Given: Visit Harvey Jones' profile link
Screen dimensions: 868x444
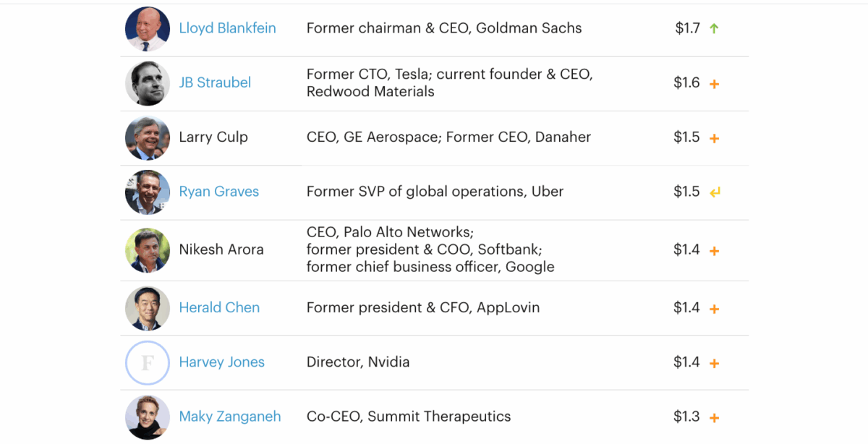Looking at the screenshot, I should point(221,362).
